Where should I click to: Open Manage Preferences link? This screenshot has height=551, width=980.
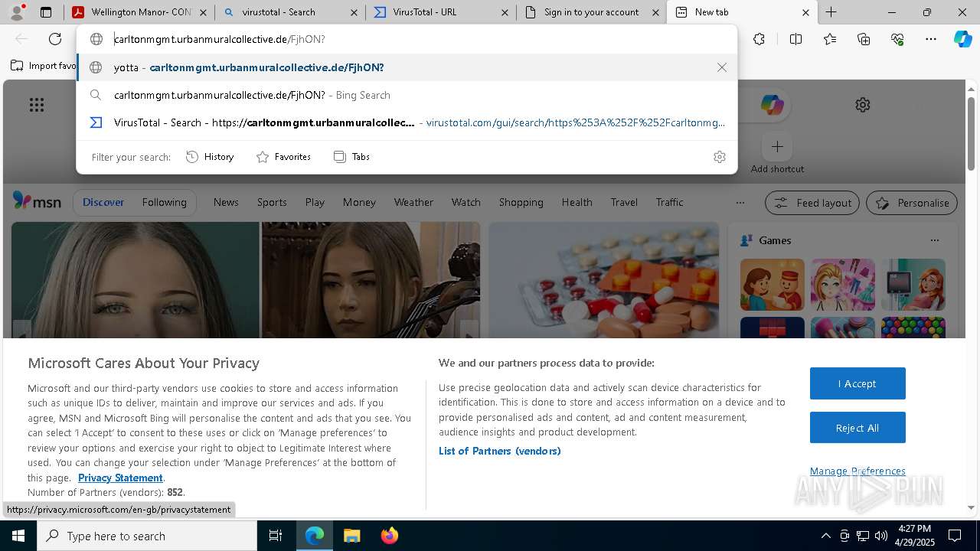click(857, 471)
